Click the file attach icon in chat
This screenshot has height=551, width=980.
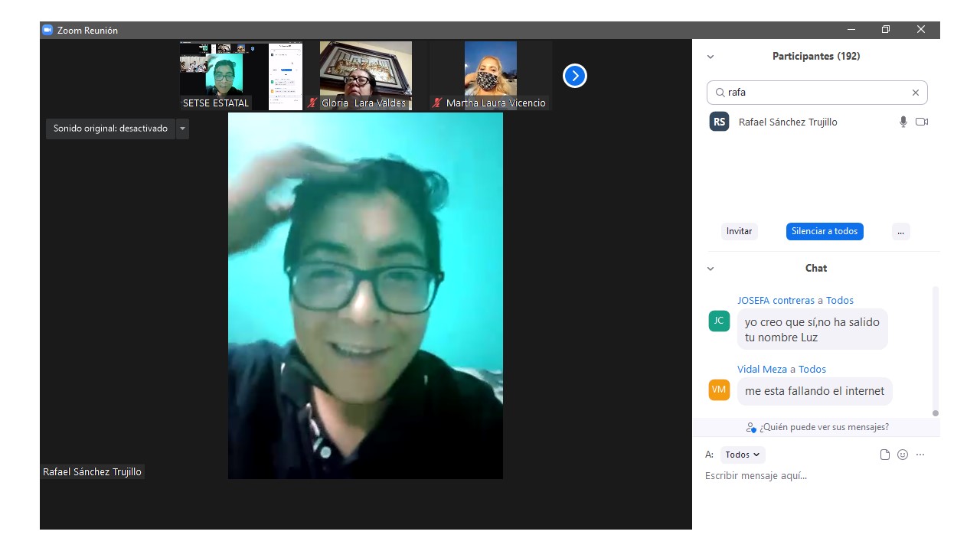click(885, 455)
